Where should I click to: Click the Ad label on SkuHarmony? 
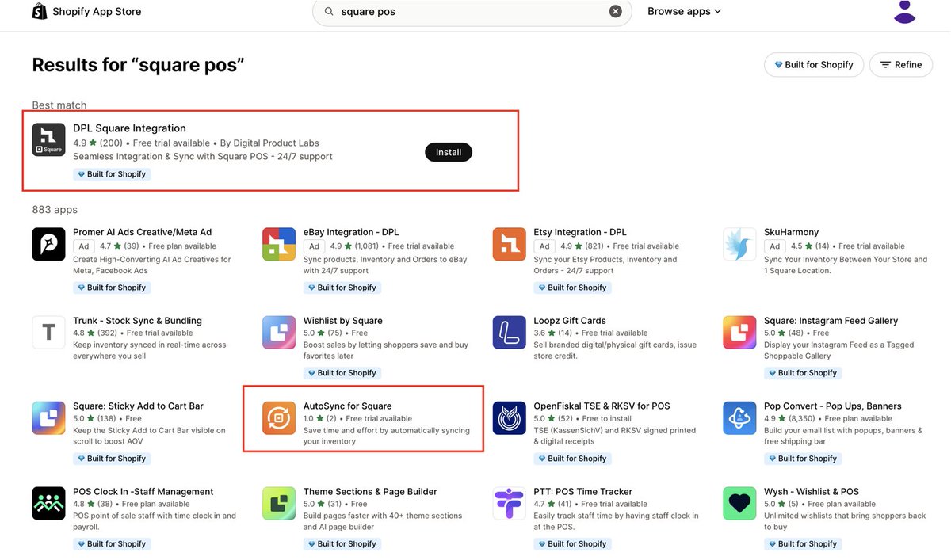click(775, 246)
